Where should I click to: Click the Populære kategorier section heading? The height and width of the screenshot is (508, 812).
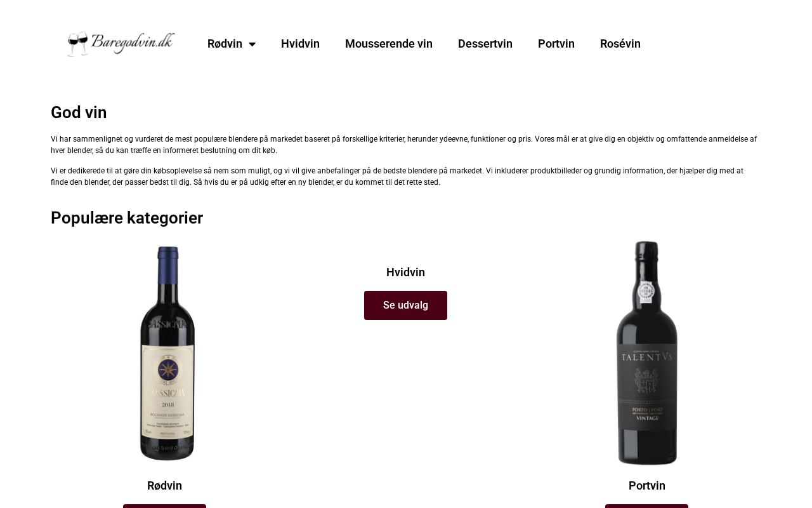point(127,218)
